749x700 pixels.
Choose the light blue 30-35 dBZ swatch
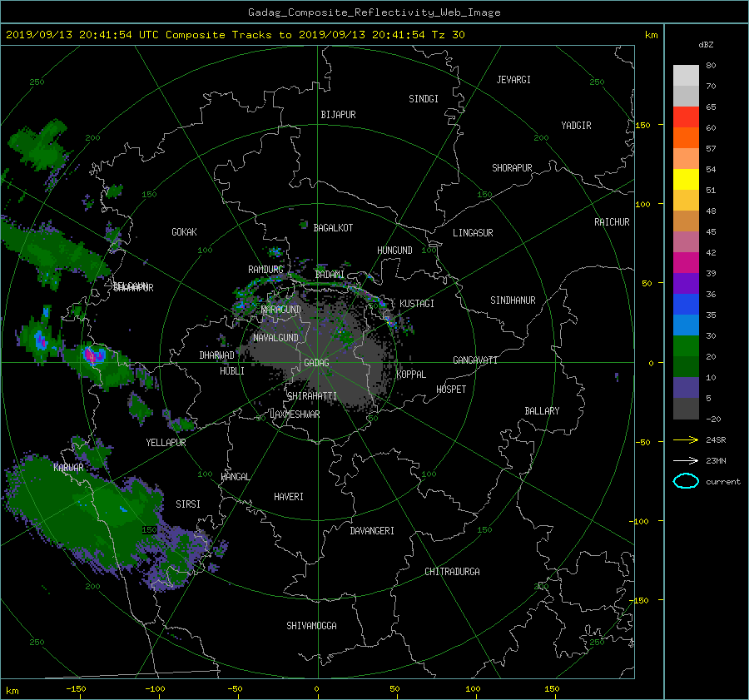click(x=686, y=325)
